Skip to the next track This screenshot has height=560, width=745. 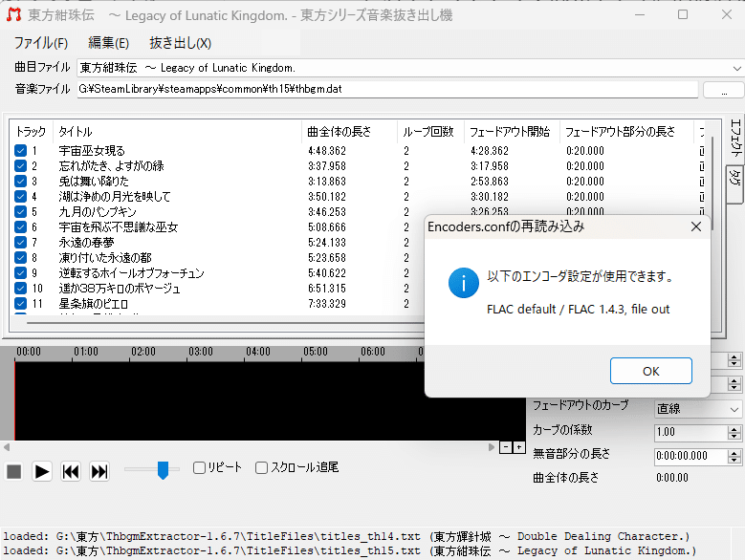[99, 472]
